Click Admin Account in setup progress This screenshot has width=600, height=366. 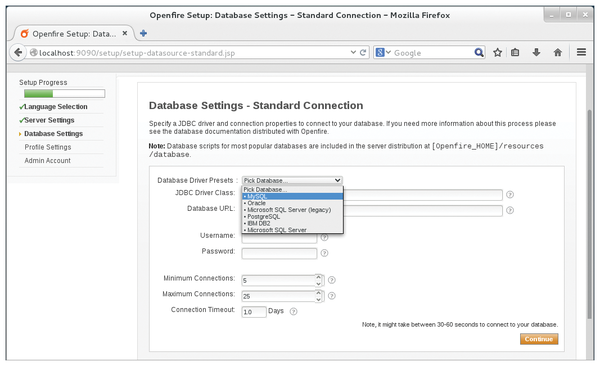47,160
